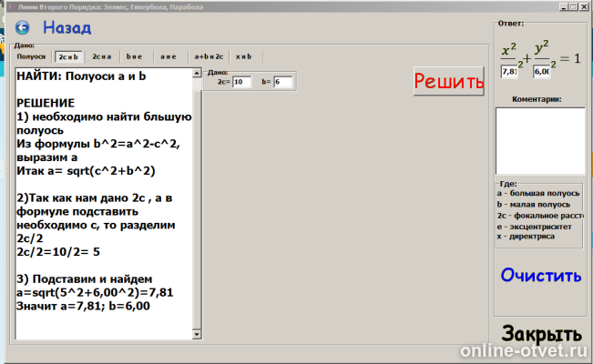Image resolution: width=593 pixels, height=364 pixels.
Task: Open the 2c и a tab
Action: click(102, 56)
